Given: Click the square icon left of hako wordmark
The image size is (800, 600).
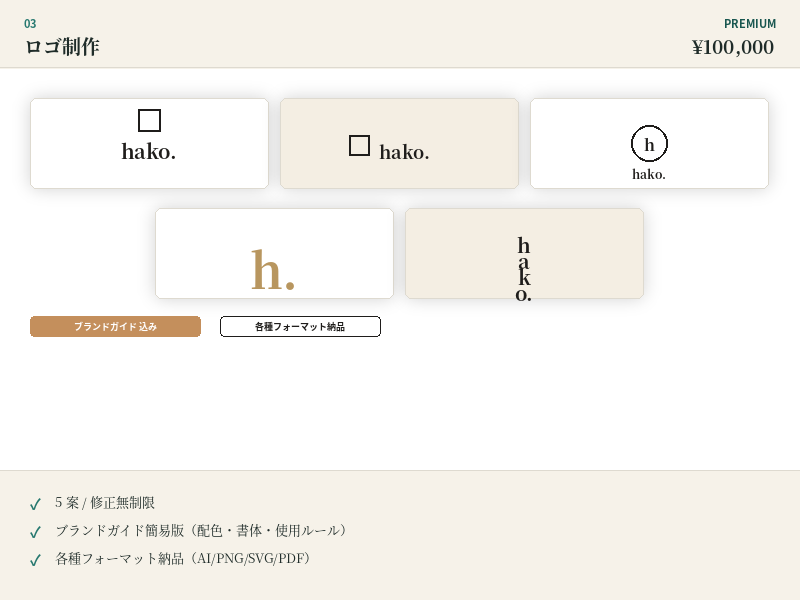Looking at the screenshot, I should (x=359, y=145).
